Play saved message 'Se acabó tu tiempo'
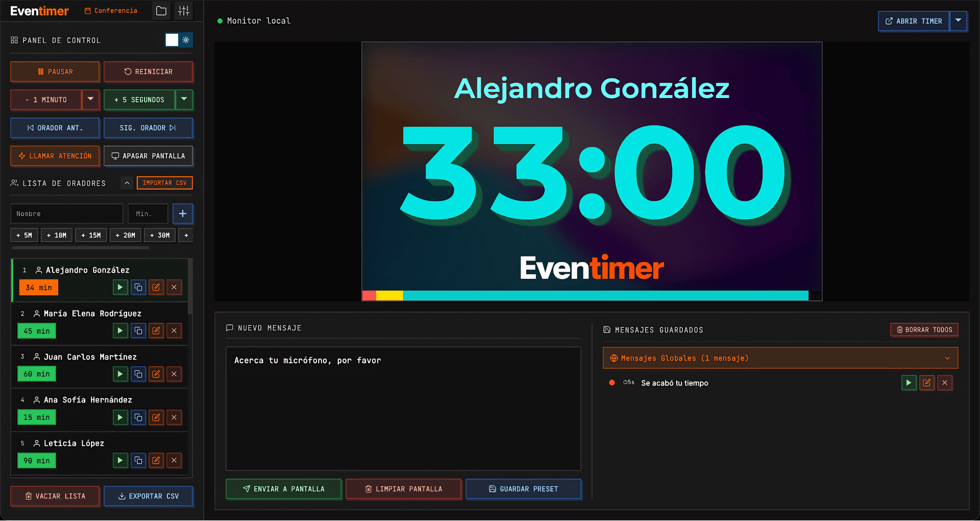The height and width of the screenshot is (521, 980). coord(909,383)
